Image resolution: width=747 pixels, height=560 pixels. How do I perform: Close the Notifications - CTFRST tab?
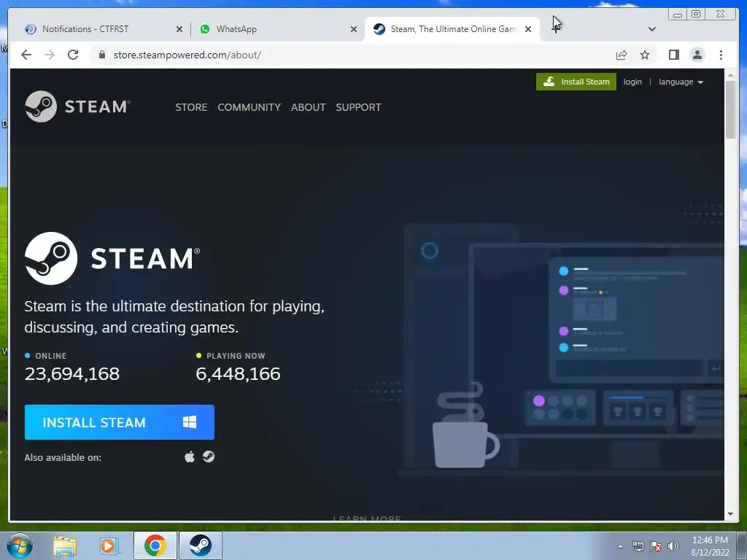tap(179, 29)
